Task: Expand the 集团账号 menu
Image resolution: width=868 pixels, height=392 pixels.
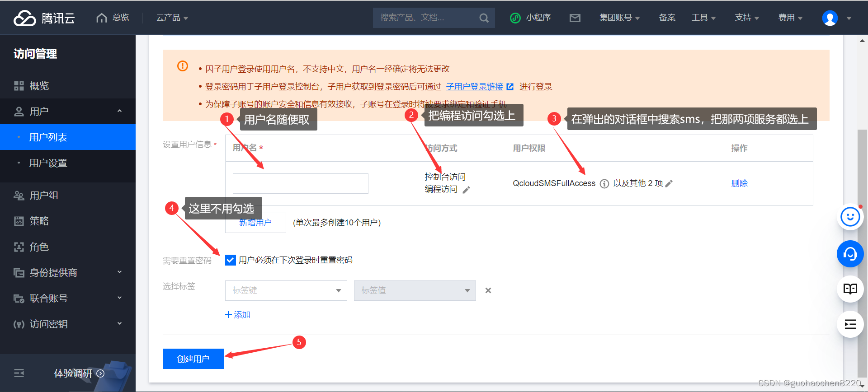Action: click(x=619, y=18)
